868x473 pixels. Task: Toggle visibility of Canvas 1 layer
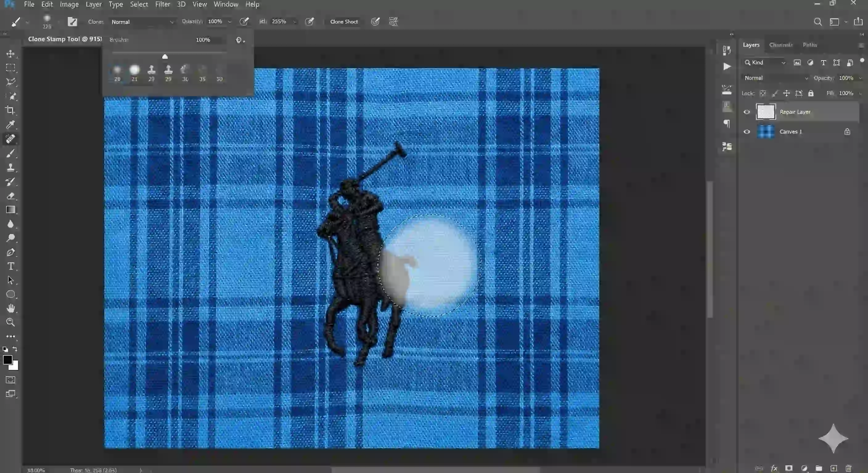[747, 131]
